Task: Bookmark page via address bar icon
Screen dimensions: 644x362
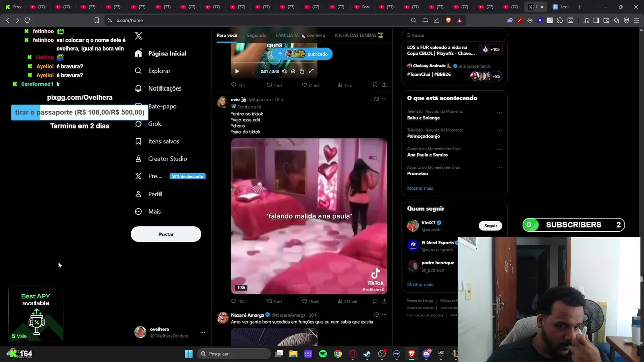Action: [96, 20]
